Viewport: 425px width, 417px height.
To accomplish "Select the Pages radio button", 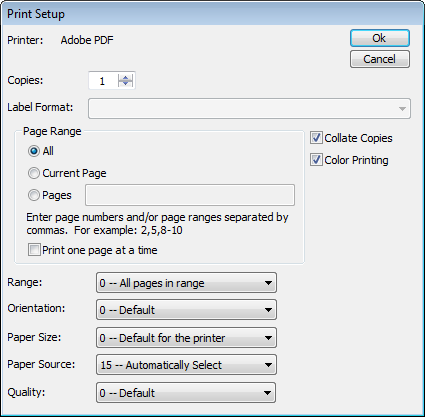I will (34, 195).
